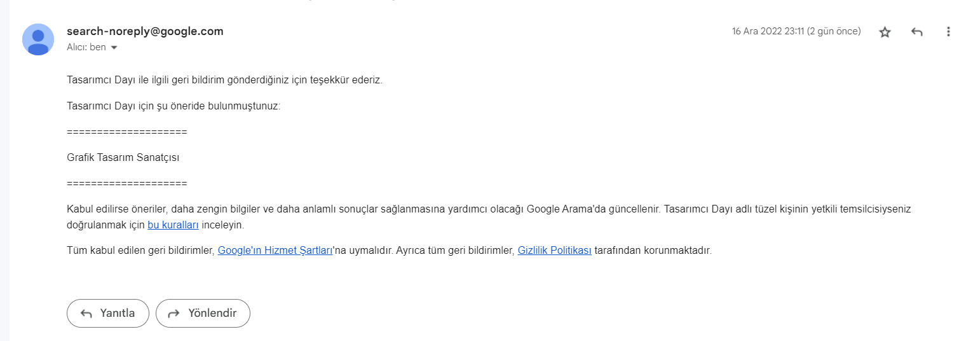Click the sender address search-noreply@google.com
The image size is (980, 341).
tap(145, 31)
